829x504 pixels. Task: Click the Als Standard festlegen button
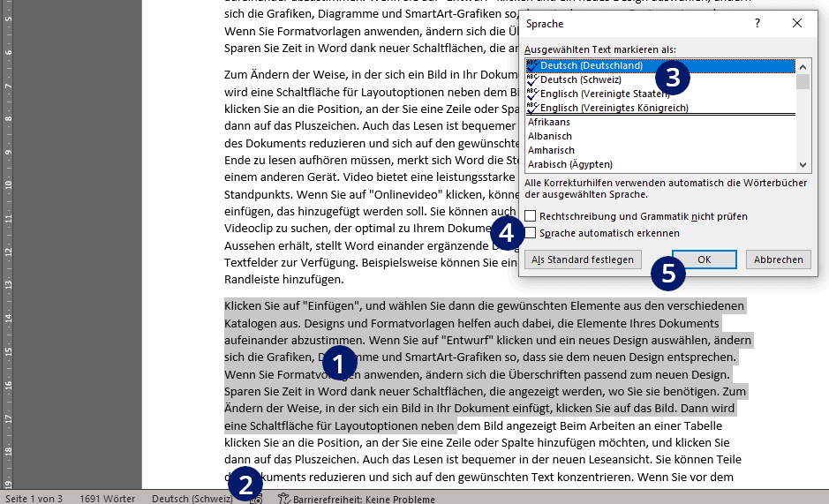tap(583, 260)
